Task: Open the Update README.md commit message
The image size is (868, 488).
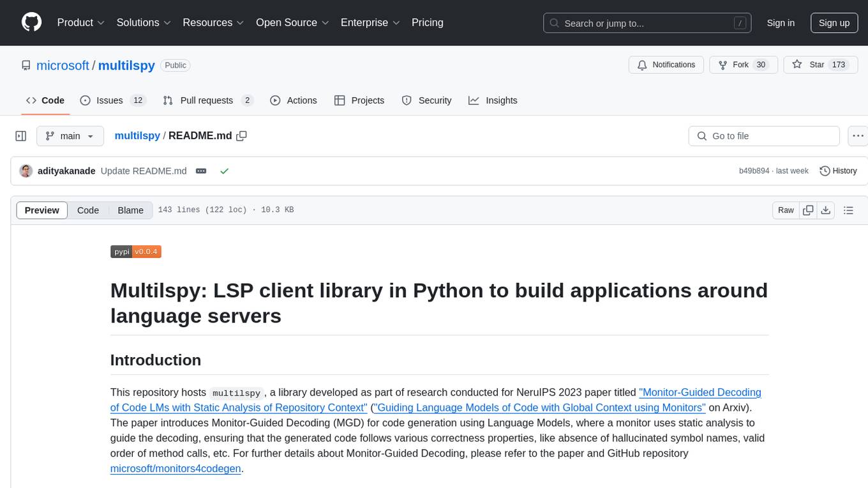Action: tap(144, 171)
